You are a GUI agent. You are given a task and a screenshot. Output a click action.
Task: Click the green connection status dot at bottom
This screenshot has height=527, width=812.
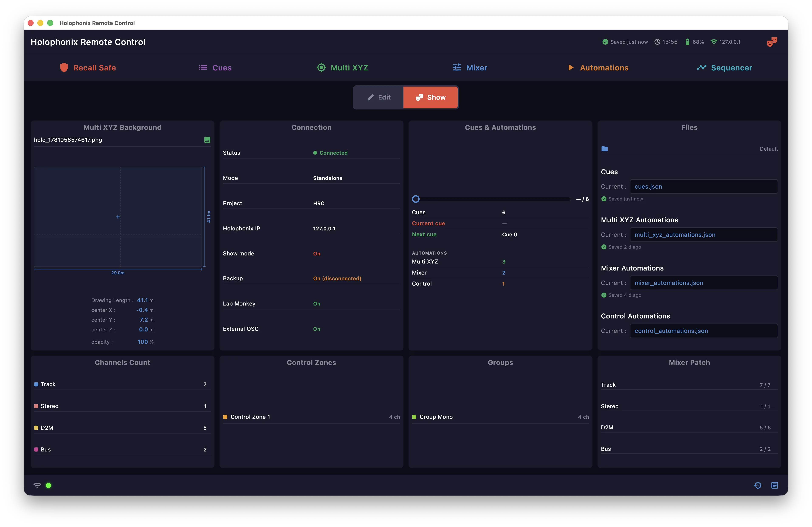(48, 485)
